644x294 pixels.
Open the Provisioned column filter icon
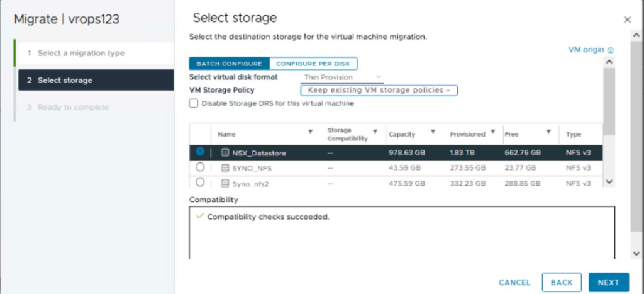pyautogui.click(x=493, y=132)
